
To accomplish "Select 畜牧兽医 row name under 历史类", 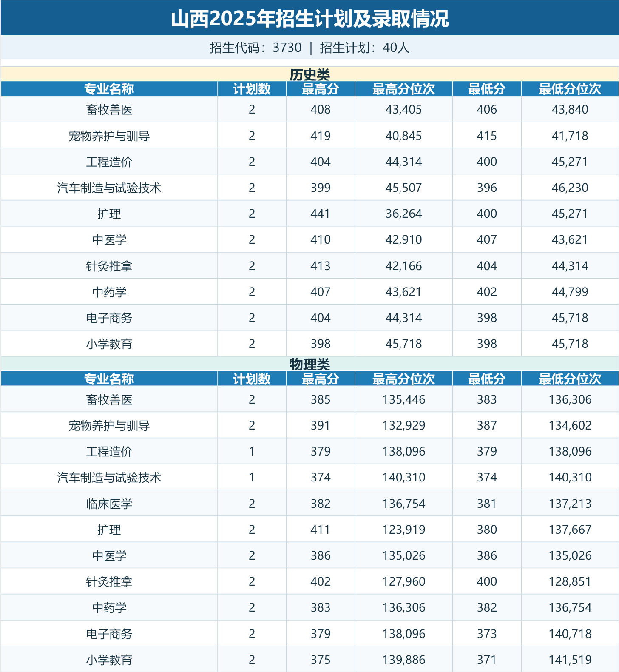I will click(109, 110).
